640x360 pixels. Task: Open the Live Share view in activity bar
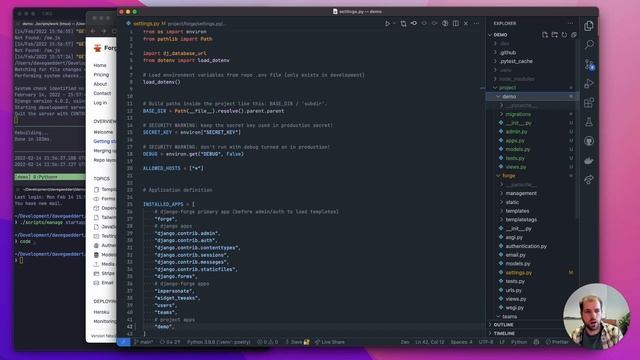pos(589,180)
